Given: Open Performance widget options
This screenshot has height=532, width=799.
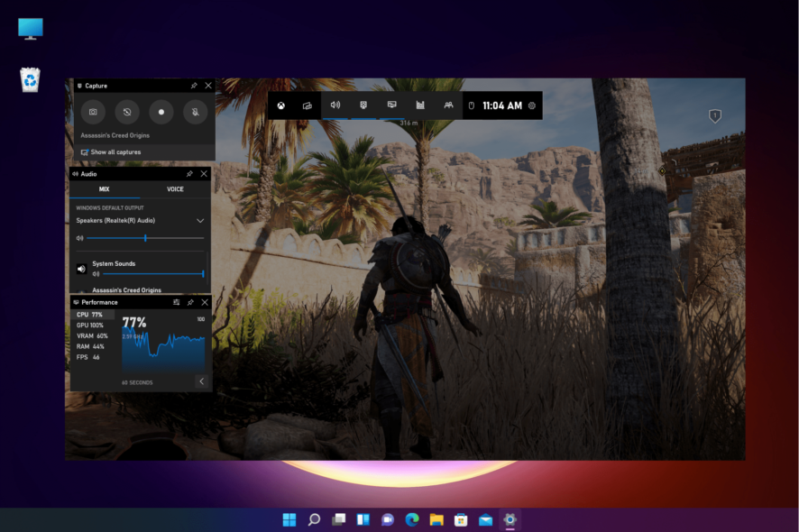Looking at the screenshot, I should pyautogui.click(x=177, y=302).
